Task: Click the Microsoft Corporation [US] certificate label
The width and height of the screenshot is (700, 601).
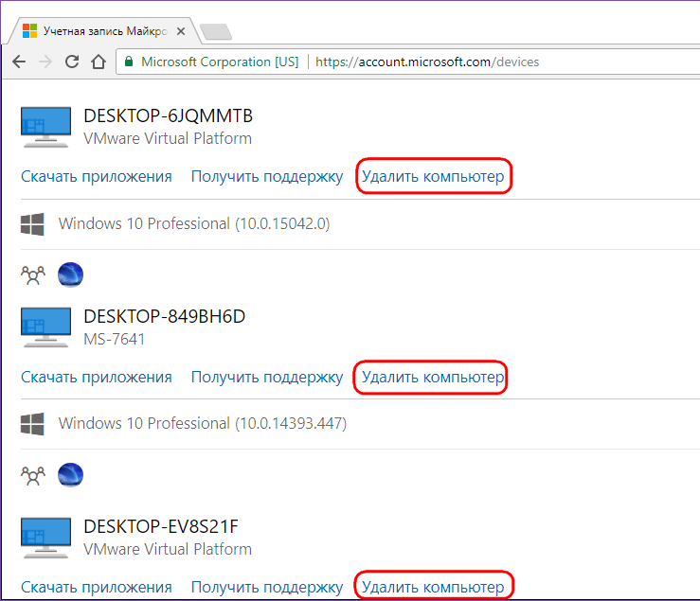Action: click(220, 62)
